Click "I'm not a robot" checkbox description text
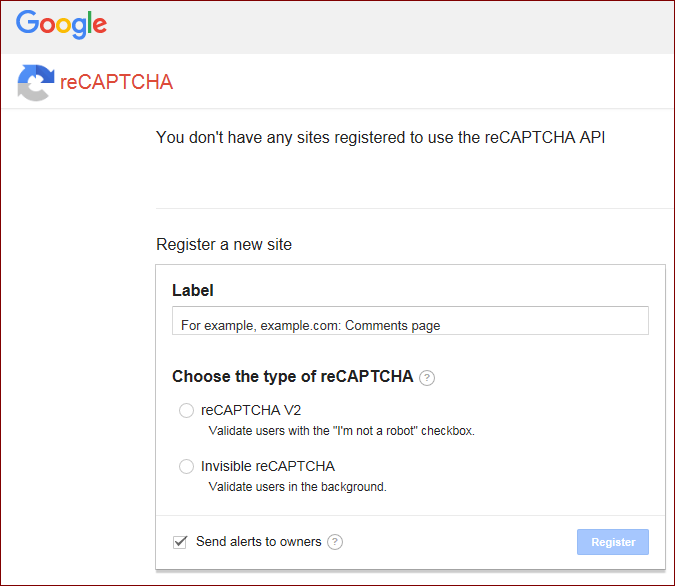 [x=341, y=431]
